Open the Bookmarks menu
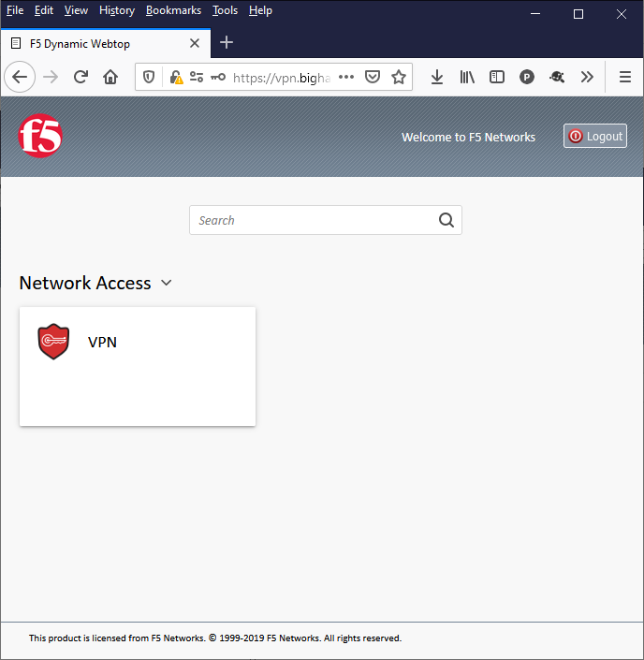Viewport: 644px width, 660px height. click(173, 10)
